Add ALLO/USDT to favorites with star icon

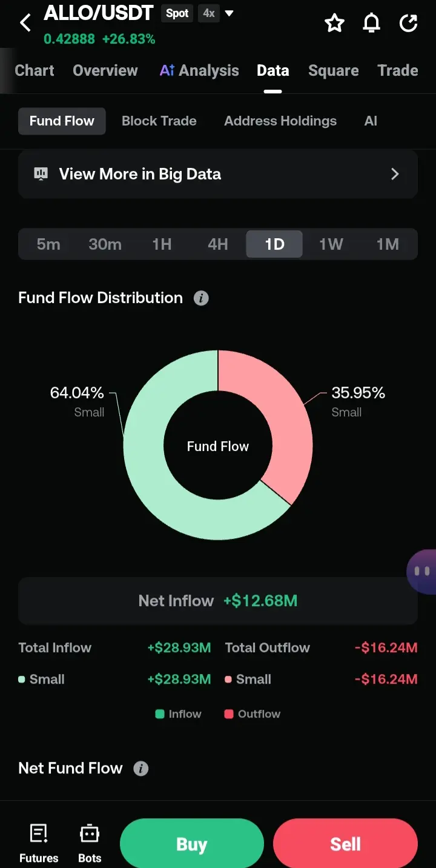pyautogui.click(x=334, y=23)
